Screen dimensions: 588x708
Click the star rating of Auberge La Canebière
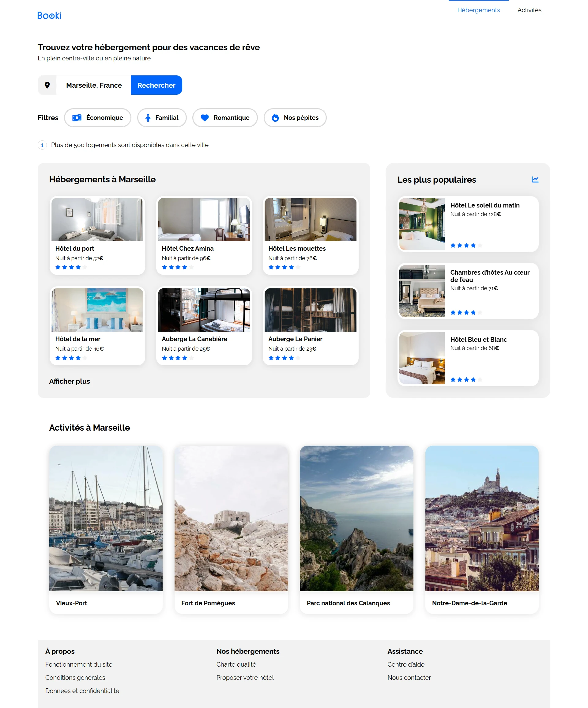(178, 358)
